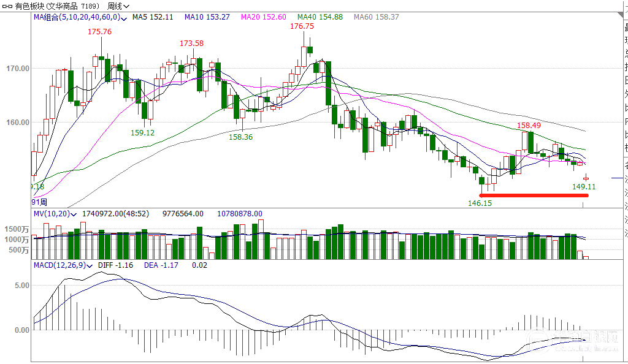Select the MA20 152.60 label
Screen dimensions: 628x364
pyautogui.click(x=264, y=17)
